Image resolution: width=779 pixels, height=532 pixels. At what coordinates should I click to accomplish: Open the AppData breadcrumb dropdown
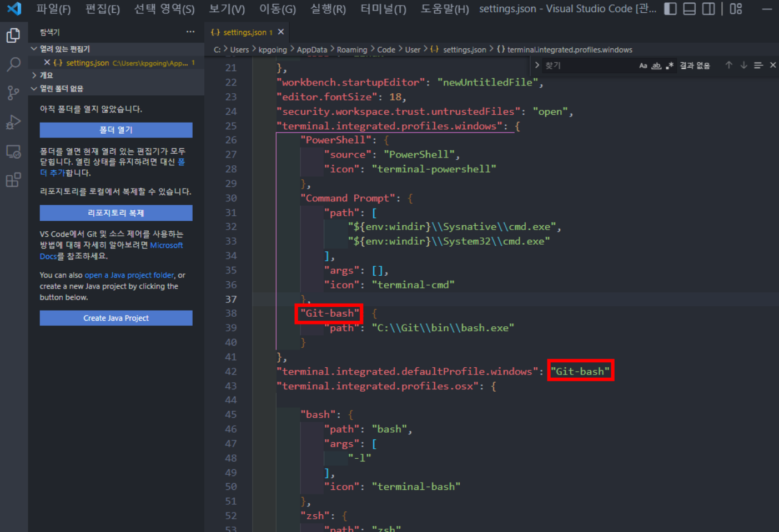click(312, 49)
